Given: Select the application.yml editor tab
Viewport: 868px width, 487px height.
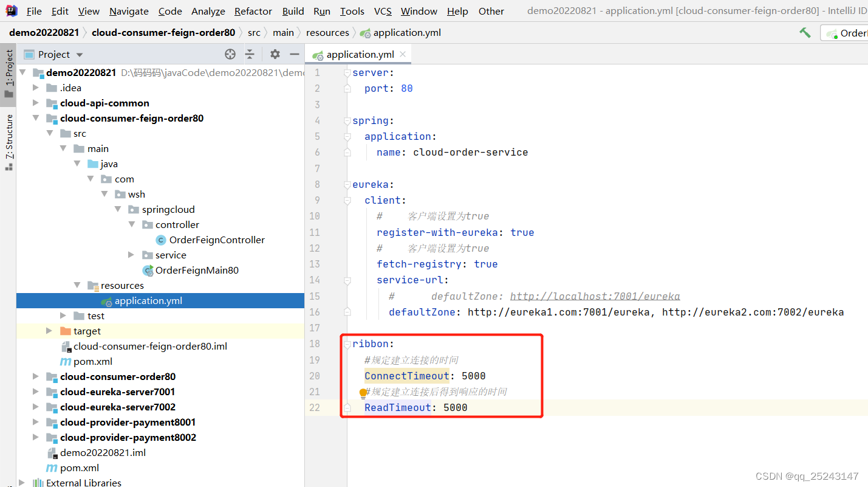Looking at the screenshot, I should (x=358, y=54).
